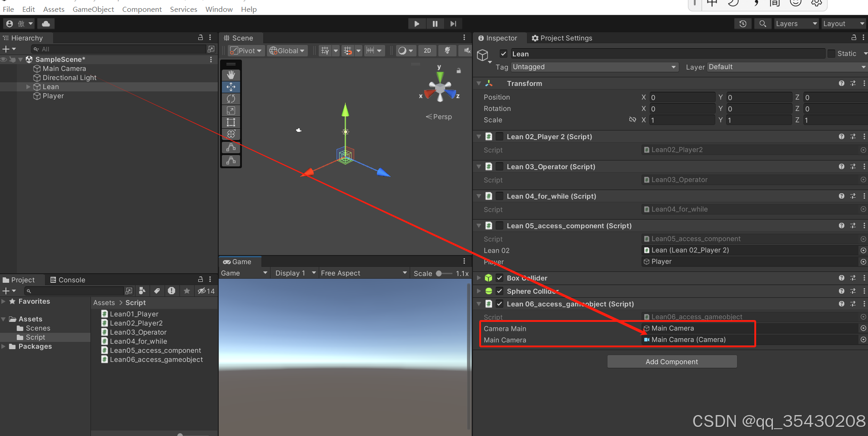Open the cloud services icon

(x=46, y=24)
